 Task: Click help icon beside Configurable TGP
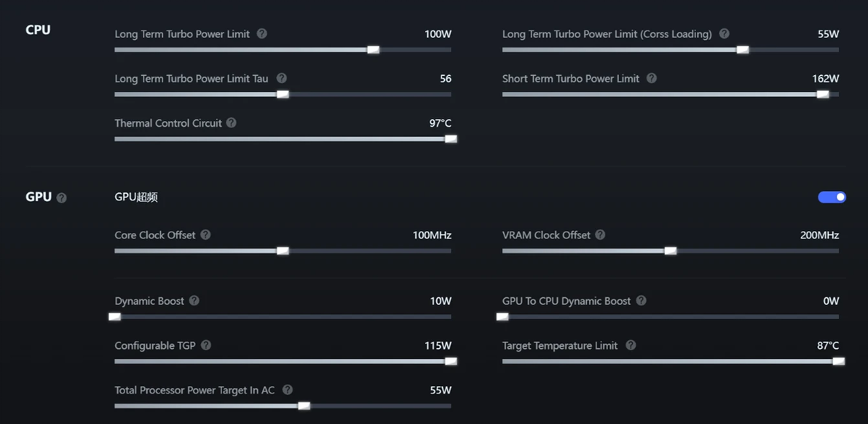point(206,345)
